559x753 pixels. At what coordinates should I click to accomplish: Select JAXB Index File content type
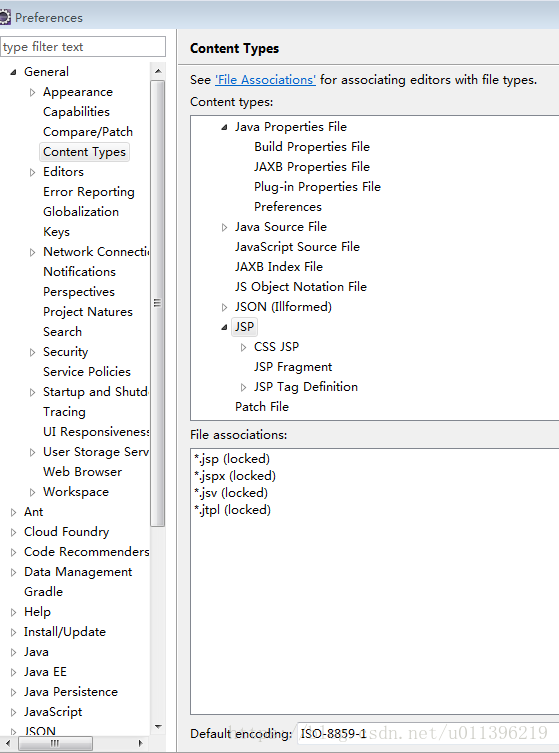pyautogui.click(x=279, y=267)
